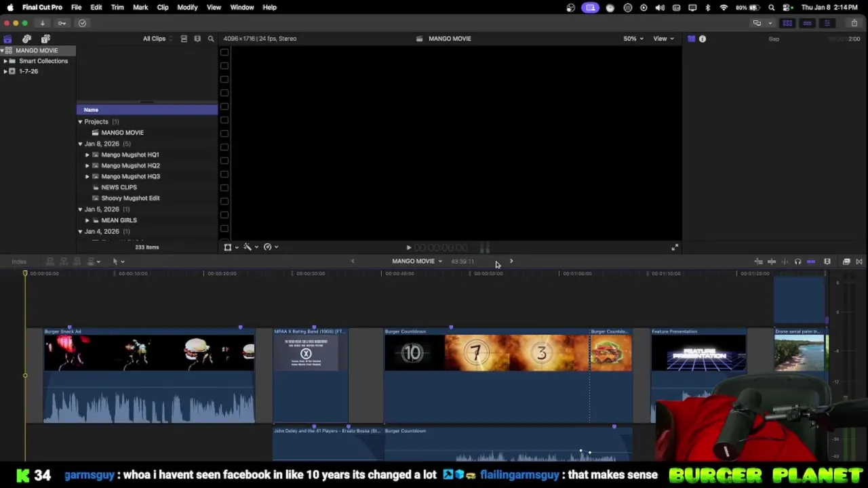Toggle clip appearance filmstrip/list icon in browser
Screen dimensions: 868x488
(x=184, y=39)
